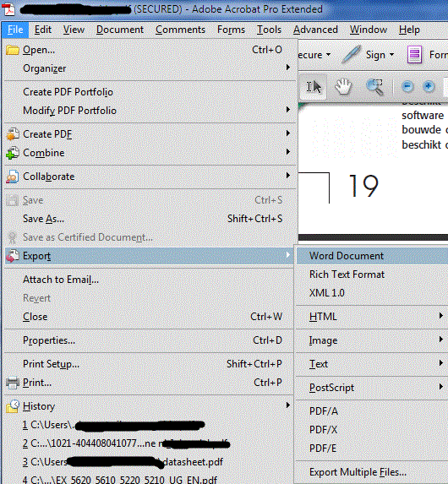Choose Print Setup... entry

[x=149, y=364]
